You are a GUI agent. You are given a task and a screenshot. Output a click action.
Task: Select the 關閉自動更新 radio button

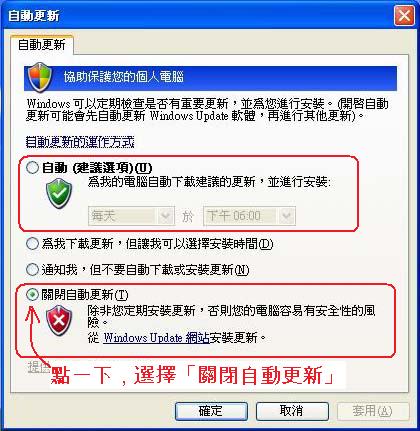pyautogui.click(x=32, y=295)
